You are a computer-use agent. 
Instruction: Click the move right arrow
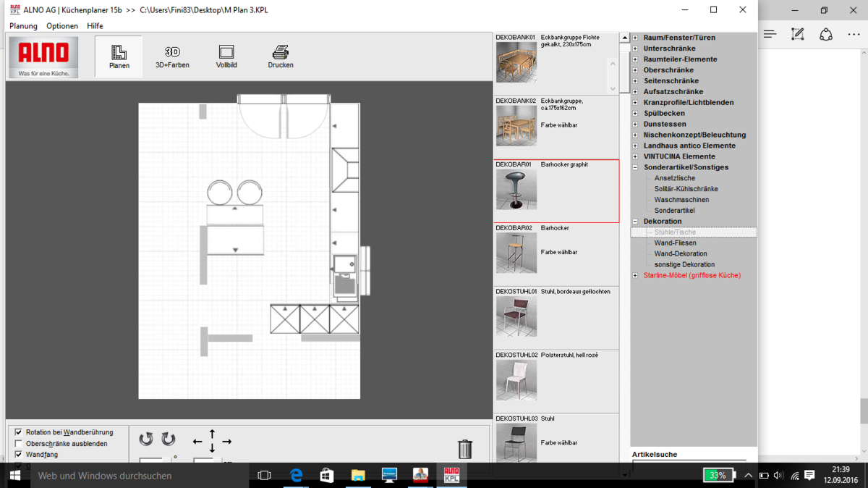click(x=227, y=442)
